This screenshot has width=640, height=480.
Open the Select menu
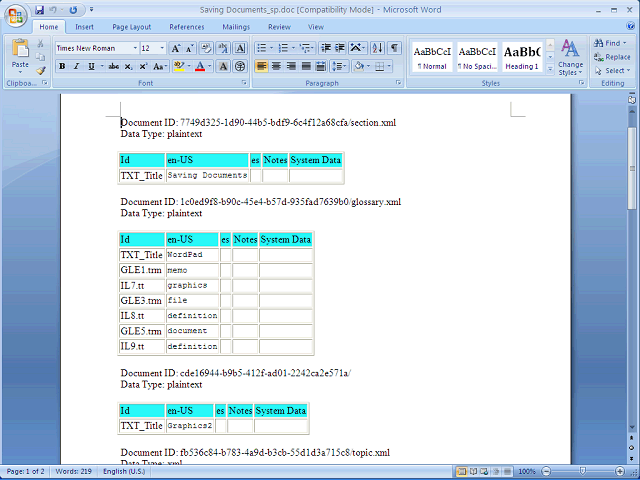coord(612,71)
